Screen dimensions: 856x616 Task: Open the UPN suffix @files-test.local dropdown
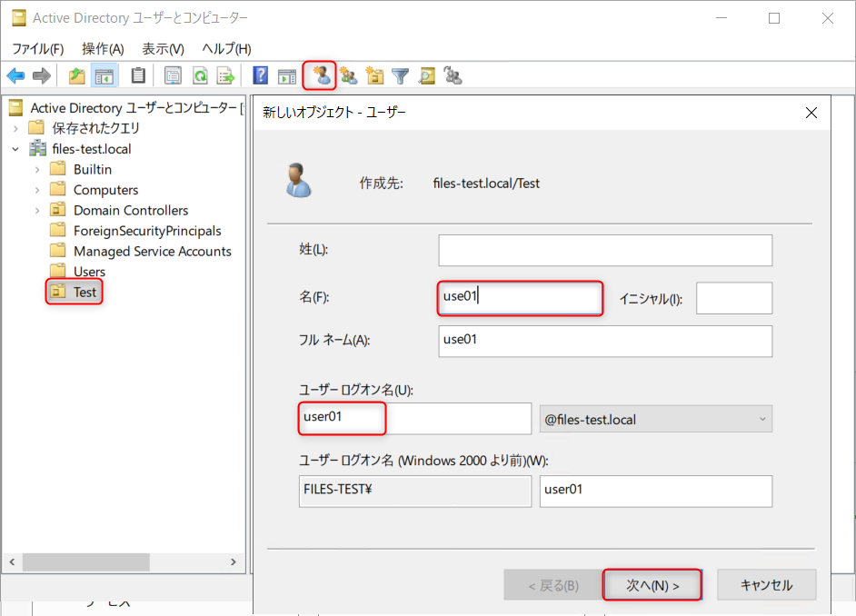[x=655, y=419]
